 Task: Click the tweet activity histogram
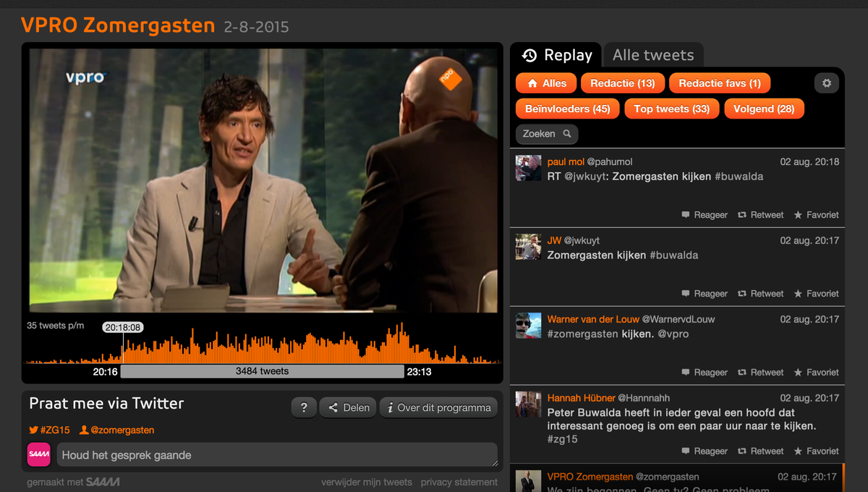tap(263, 344)
